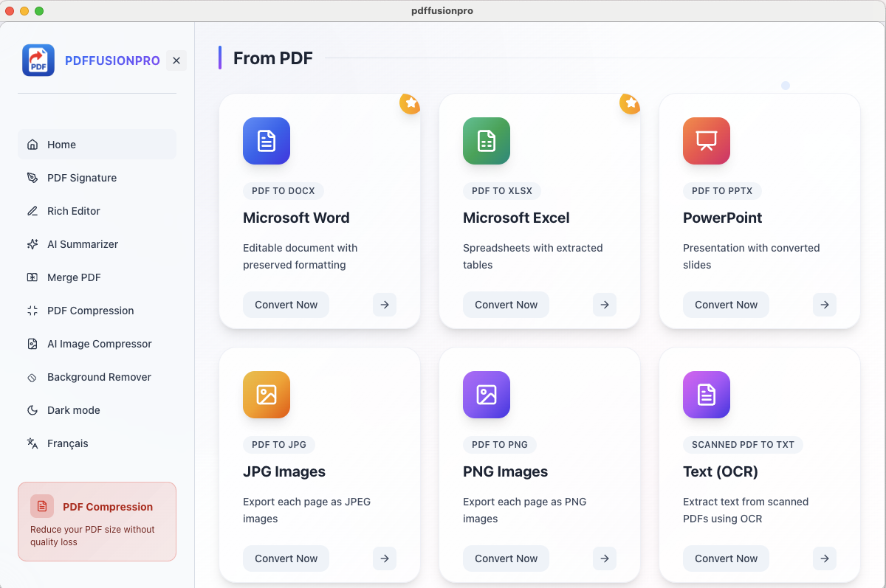Open the arrow button on JPG Images card
886x588 pixels.
[x=385, y=558]
